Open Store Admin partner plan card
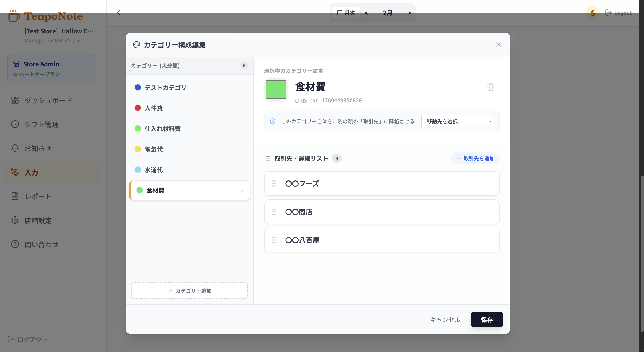644x352 pixels. [x=52, y=68]
